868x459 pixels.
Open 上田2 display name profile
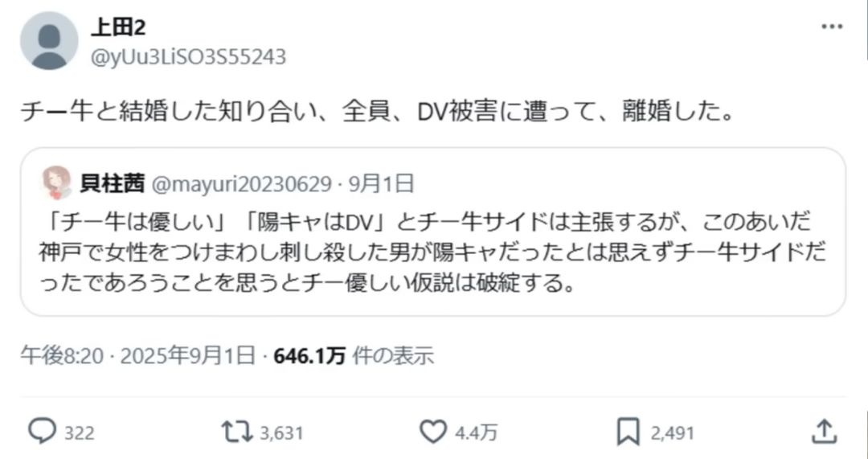point(118,27)
